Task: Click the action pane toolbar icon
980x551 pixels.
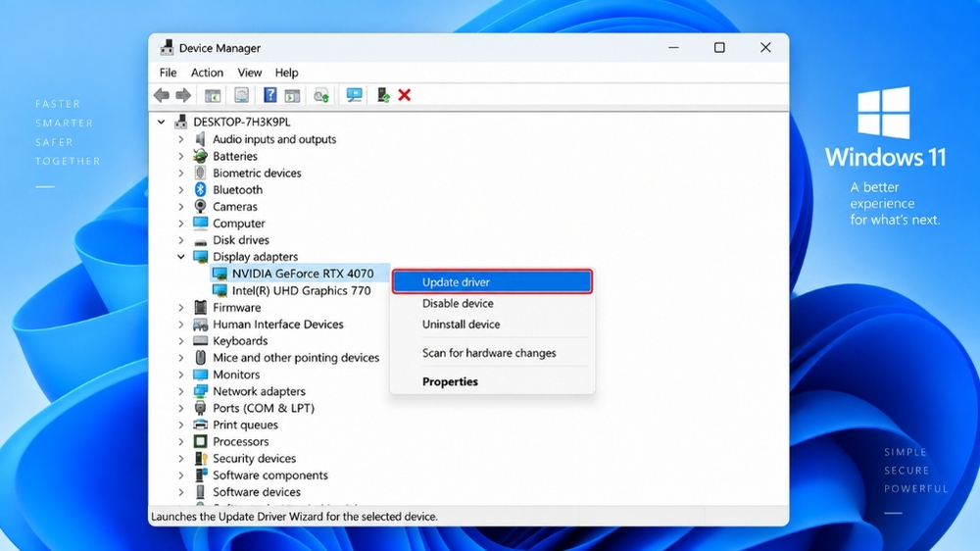Action: pyautogui.click(x=292, y=95)
